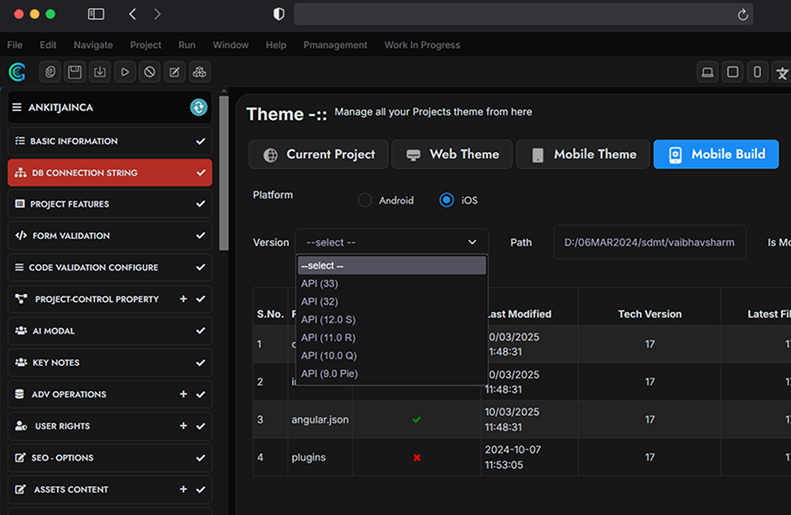
Task: Click Adv Operations database icon
Action: tap(20, 394)
